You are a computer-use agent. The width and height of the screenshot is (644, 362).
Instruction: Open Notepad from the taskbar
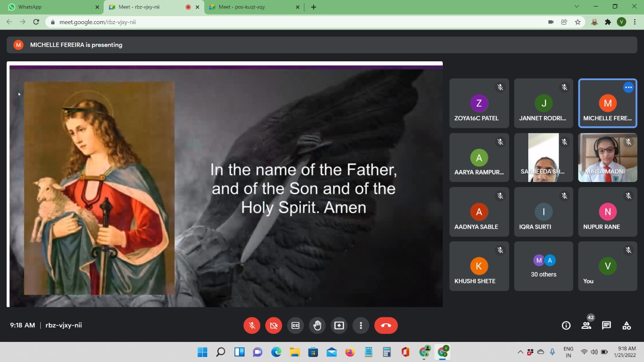click(x=368, y=352)
